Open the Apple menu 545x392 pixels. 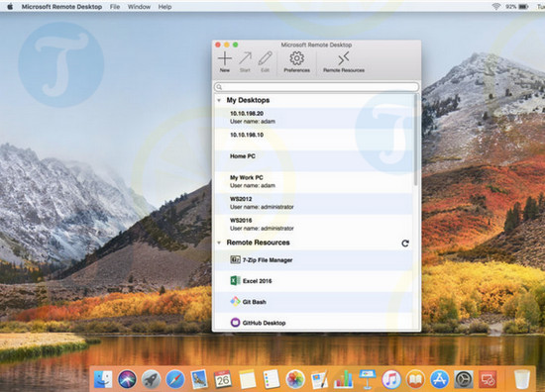click(x=10, y=7)
